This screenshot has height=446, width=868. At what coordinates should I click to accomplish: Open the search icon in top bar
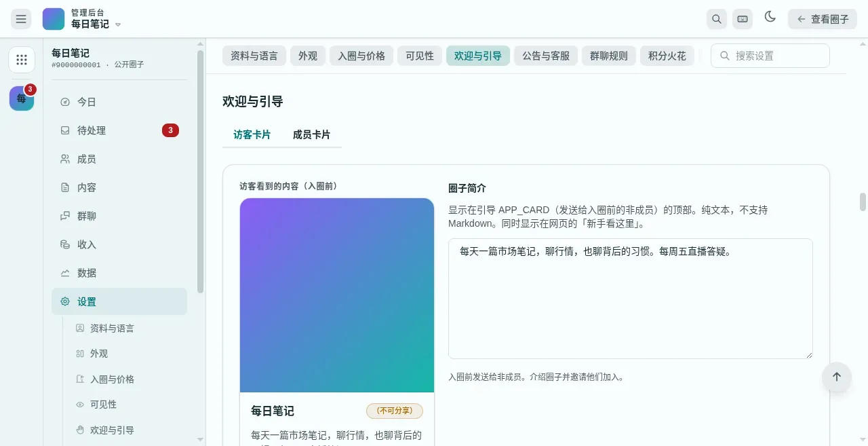717,19
